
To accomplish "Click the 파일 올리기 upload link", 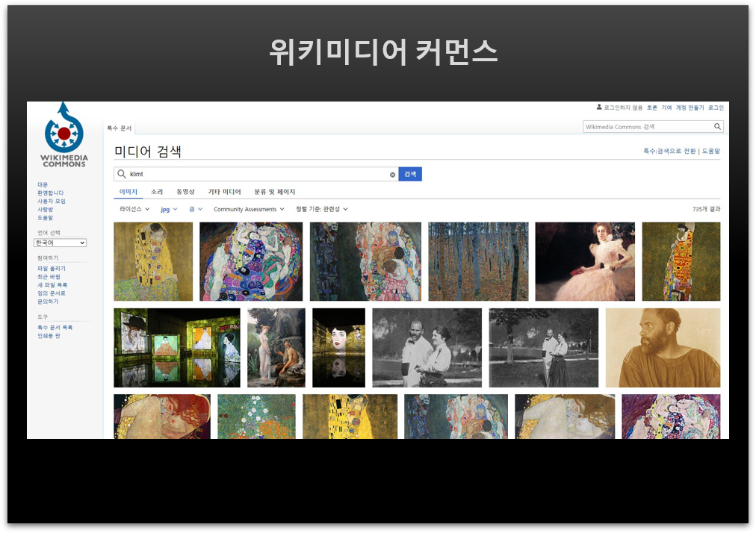I will tap(52, 269).
